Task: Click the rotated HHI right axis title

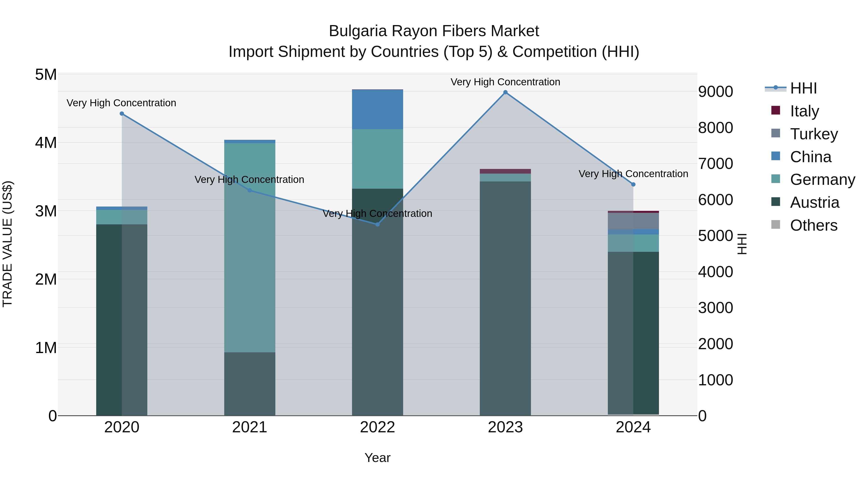Action: (742, 244)
